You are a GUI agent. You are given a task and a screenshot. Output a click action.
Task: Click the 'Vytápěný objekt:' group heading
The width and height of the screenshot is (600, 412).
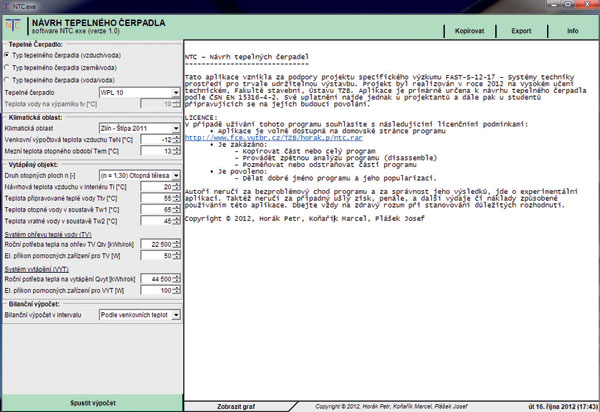coord(33,164)
